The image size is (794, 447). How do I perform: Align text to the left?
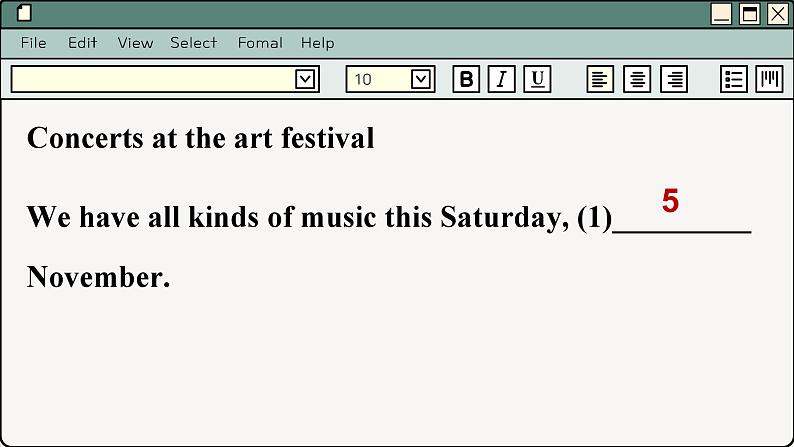pos(600,79)
